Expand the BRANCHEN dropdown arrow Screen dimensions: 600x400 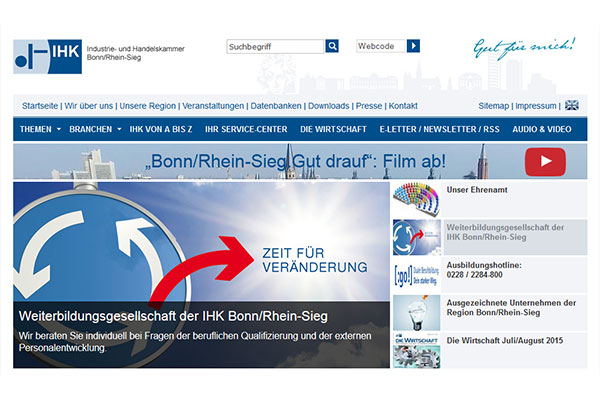[119, 129]
